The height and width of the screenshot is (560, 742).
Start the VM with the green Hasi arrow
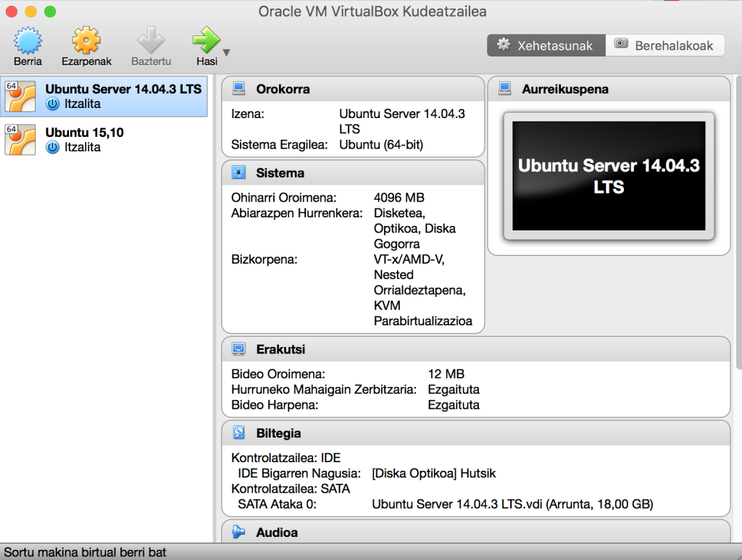point(205,40)
